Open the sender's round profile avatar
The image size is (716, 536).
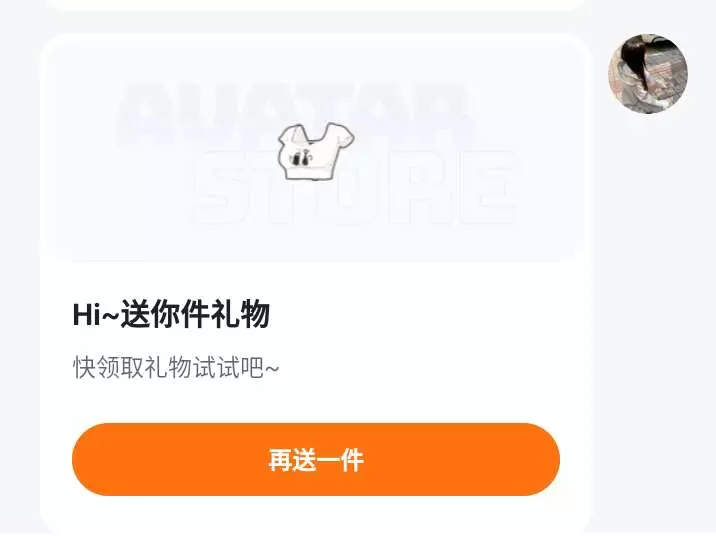click(648, 74)
